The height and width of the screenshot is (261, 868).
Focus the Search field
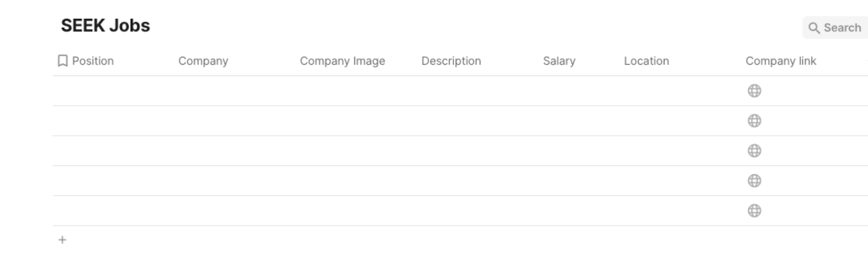pyautogui.click(x=835, y=28)
